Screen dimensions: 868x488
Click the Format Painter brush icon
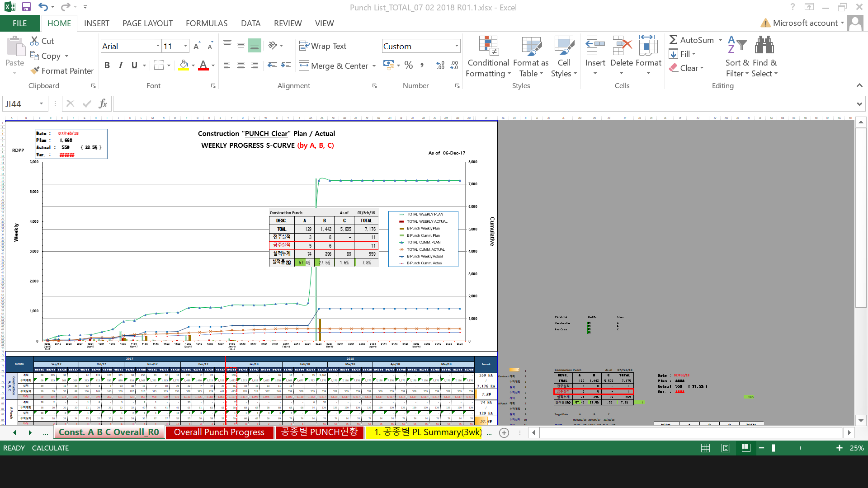click(35, 70)
